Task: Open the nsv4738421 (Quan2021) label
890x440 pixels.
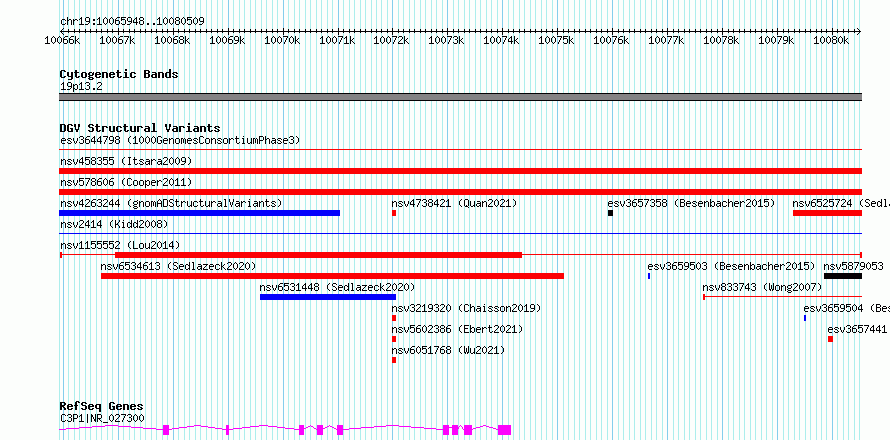Action: [x=454, y=203]
